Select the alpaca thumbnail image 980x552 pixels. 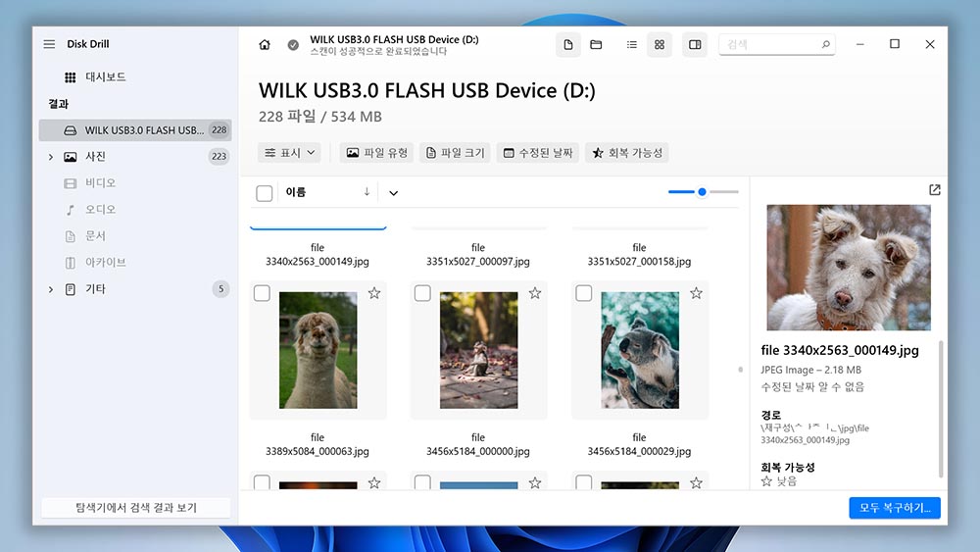[318, 350]
